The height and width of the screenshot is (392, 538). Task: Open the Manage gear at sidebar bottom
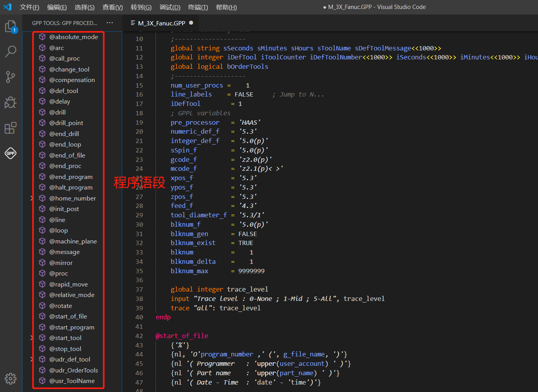[x=11, y=378]
